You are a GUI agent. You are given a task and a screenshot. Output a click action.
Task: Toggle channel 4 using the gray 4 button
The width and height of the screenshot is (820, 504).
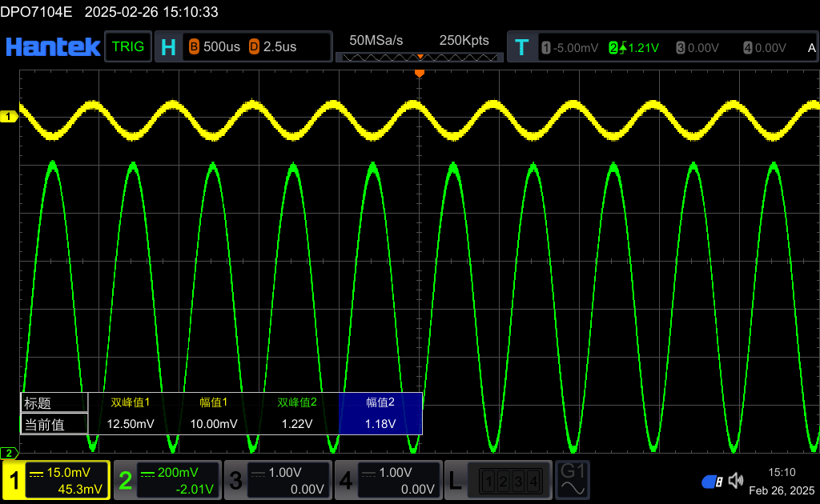coord(346,480)
